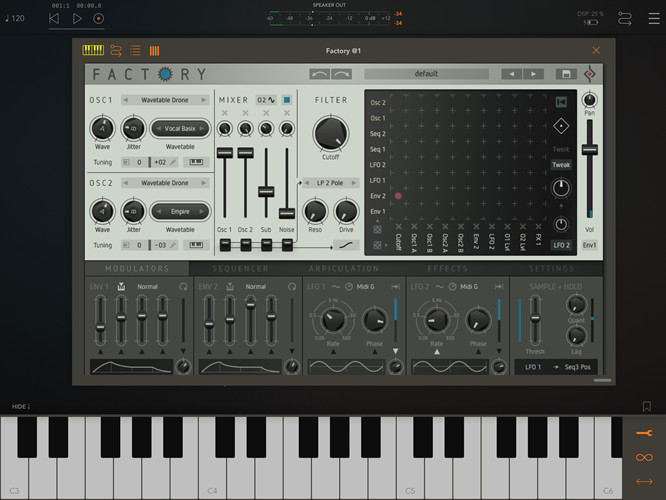Screen dimensions: 666x500
Task: Click the OSC 1 fine tuning value +02
Action: [160, 162]
